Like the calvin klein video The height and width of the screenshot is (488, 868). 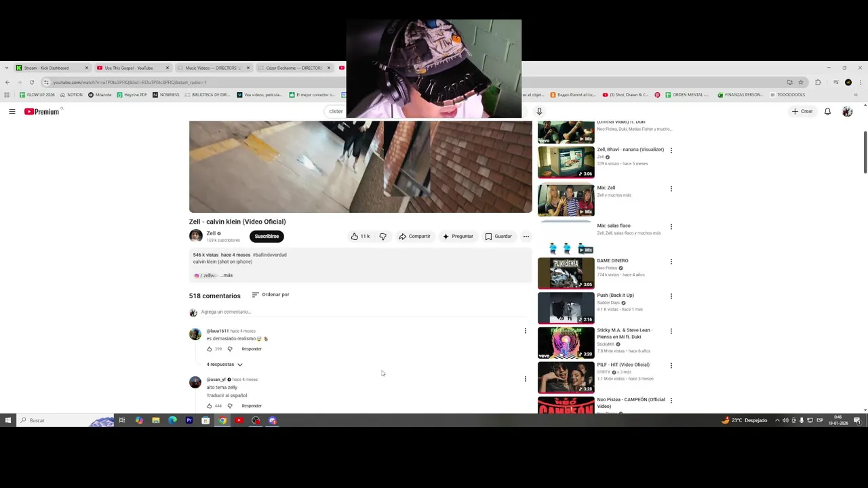(360, 236)
